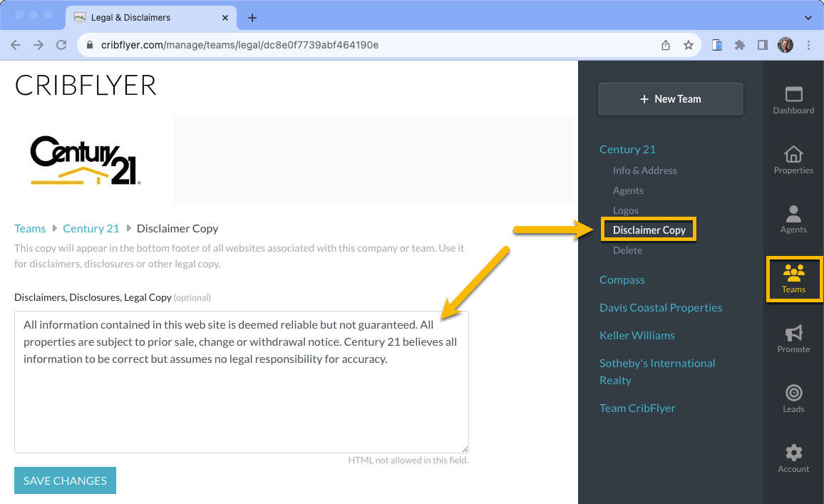The image size is (824, 504).
Task: Open Agents submenu item under Century 21
Action: pos(628,190)
